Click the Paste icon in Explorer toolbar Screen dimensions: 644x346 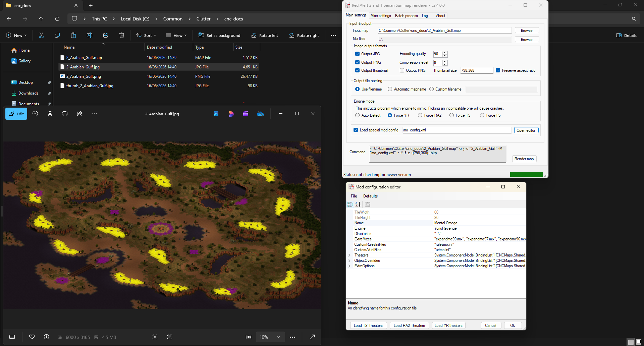(x=73, y=35)
